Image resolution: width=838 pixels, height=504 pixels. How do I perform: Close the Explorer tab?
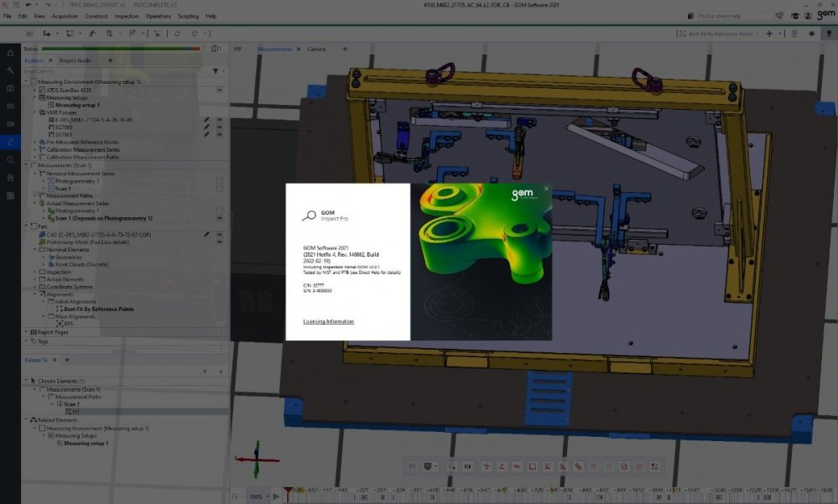pos(50,60)
